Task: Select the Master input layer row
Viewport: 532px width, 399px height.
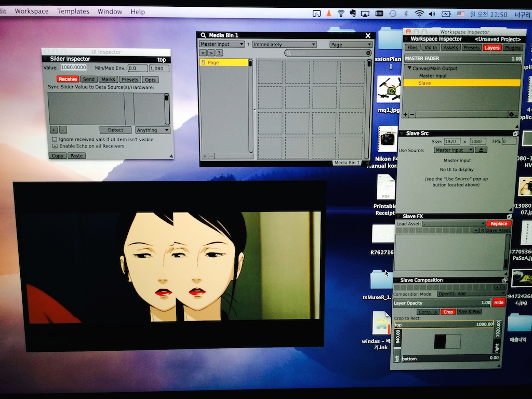Action: point(462,76)
